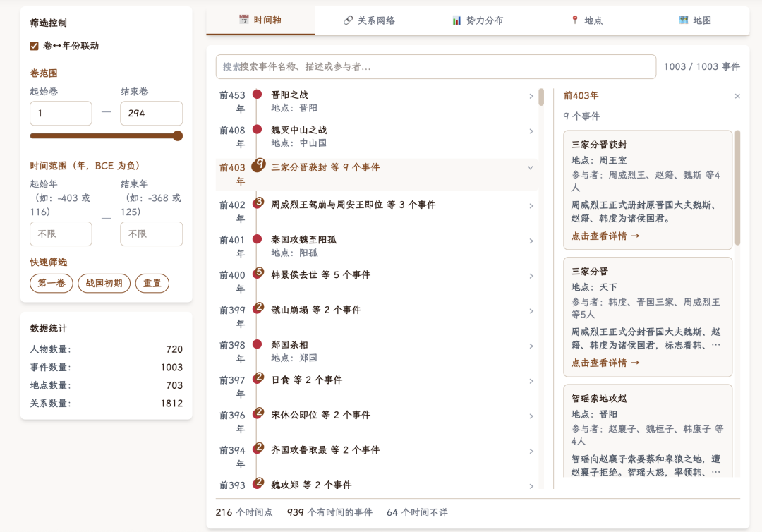The image size is (762, 532).
Task: Click the red dot marker for 前453年
Action: [257, 95]
